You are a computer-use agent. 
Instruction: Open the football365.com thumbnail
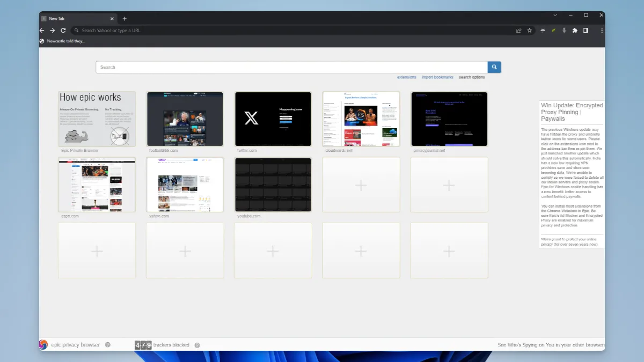185,119
